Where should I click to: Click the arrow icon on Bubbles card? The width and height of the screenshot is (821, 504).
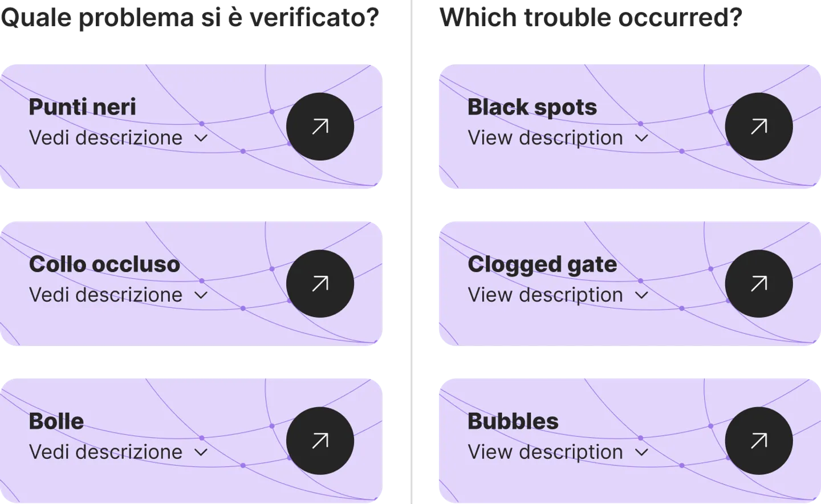click(759, 441)
